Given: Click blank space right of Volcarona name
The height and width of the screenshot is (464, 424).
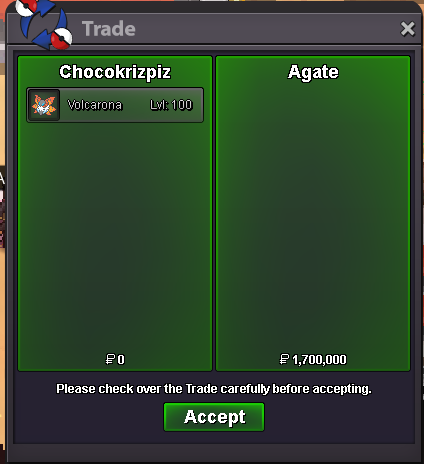Looking at the screenshot, I should click(x=136, y=105).
